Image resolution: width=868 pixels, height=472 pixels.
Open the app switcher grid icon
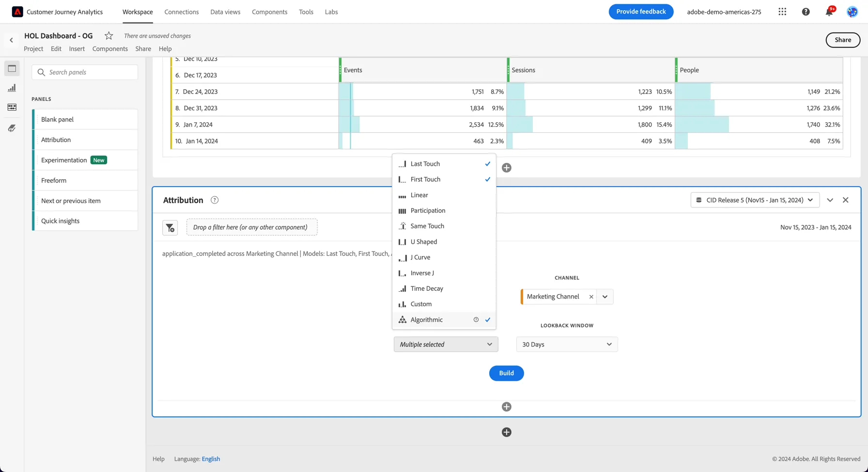pos(782,12)
